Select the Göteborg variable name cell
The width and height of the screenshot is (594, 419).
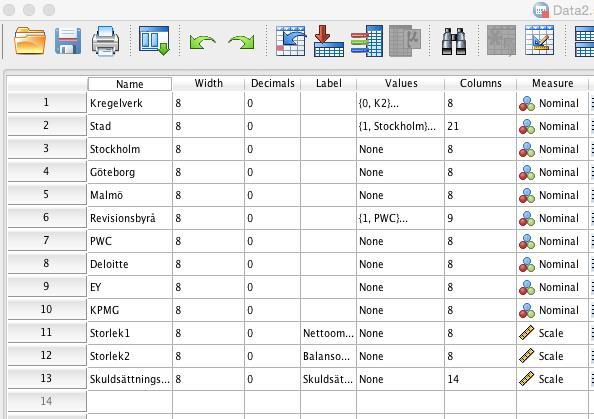click(x=130, y=172)
